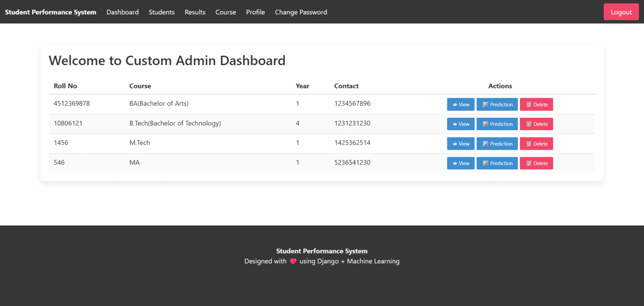Screen dimensions: 644x306
Task: Click the trash icon on roll 10806121's row
Action: 529,124
